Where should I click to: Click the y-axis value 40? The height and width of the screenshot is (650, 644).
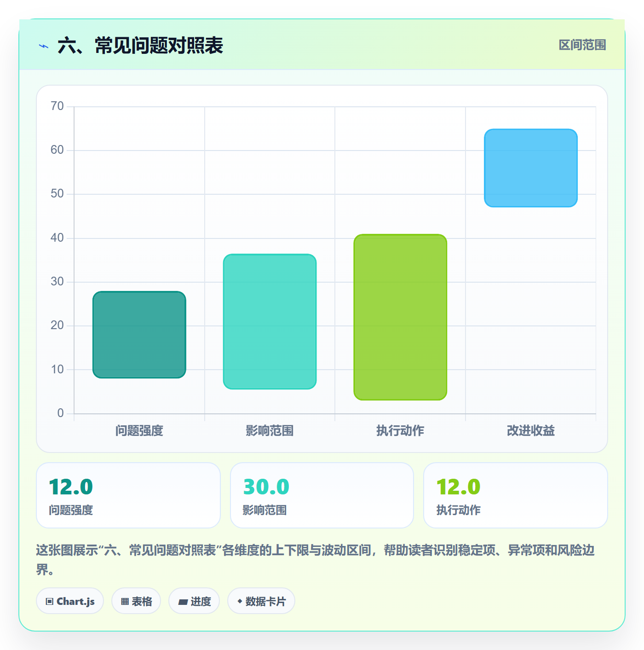click(x=57, y=238)
